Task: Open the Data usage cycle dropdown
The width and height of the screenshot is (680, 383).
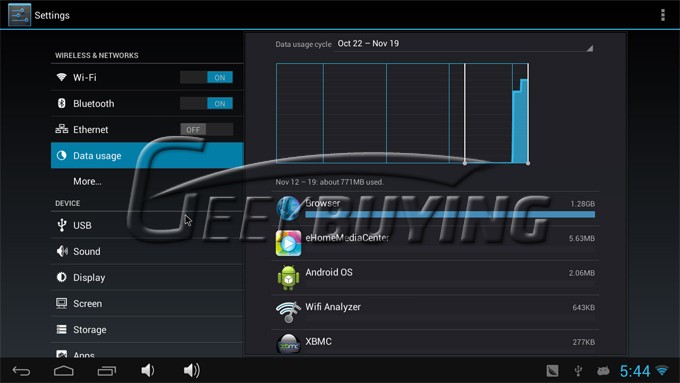Action: pos(464,44)
